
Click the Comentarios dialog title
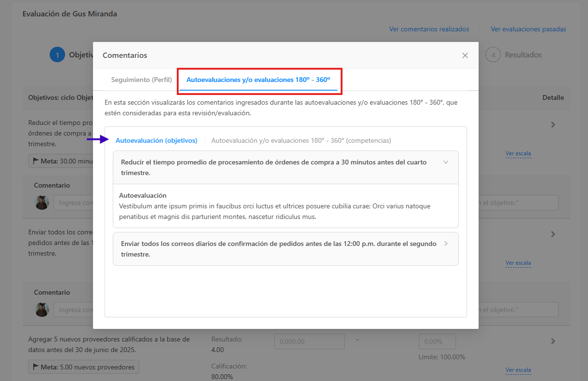[125, 55]
